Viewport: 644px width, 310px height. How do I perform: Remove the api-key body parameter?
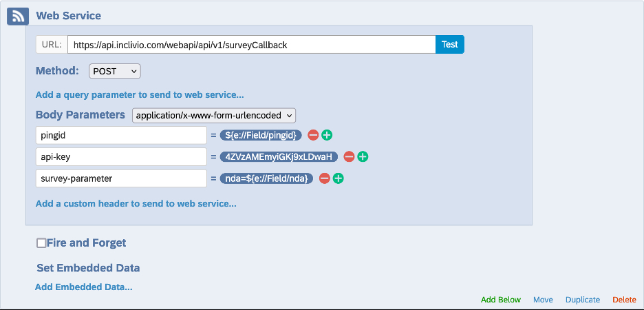349,156
